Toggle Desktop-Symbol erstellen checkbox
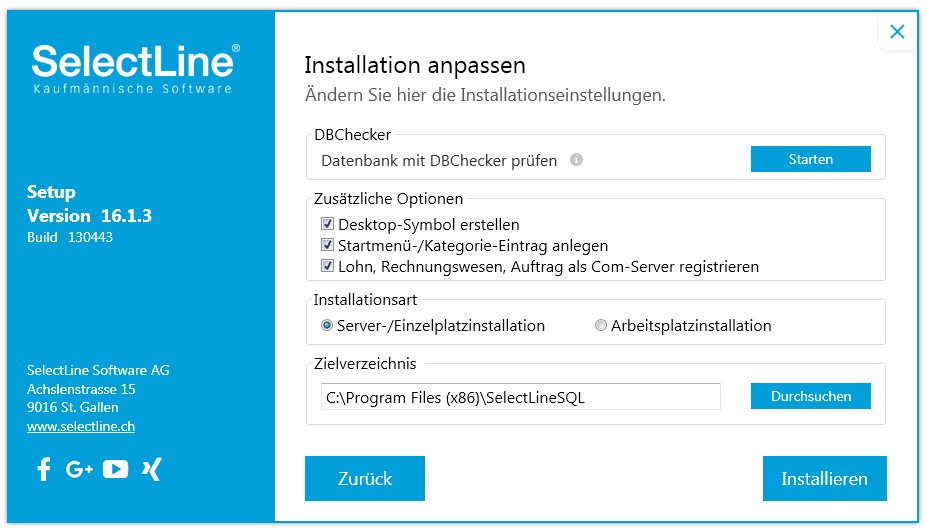 [x=327, y=224]
